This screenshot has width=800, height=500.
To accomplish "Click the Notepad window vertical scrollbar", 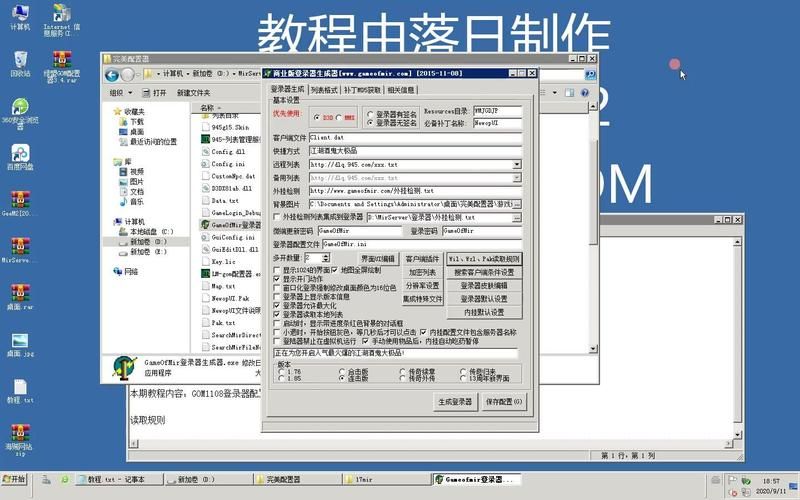I will point(737,338).
